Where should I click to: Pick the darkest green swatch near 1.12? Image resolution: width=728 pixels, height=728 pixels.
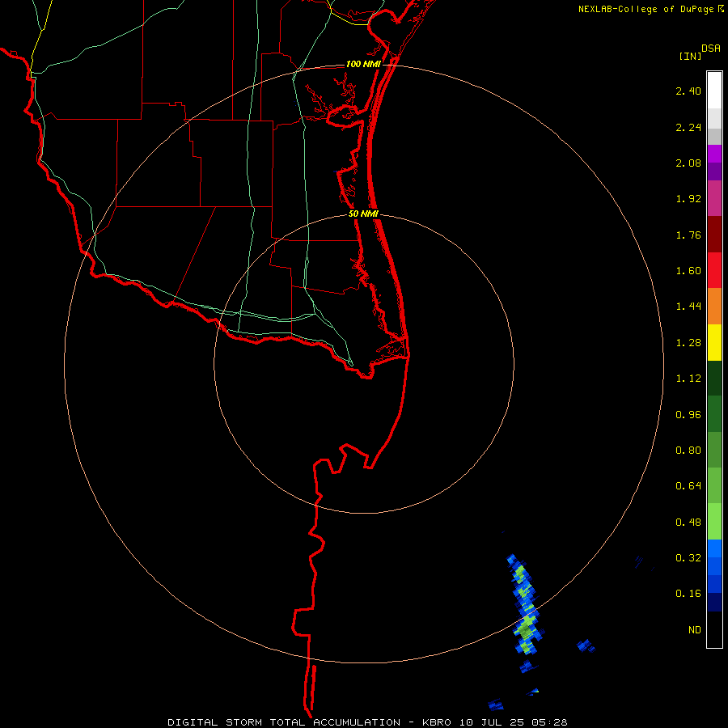[714, 379]
